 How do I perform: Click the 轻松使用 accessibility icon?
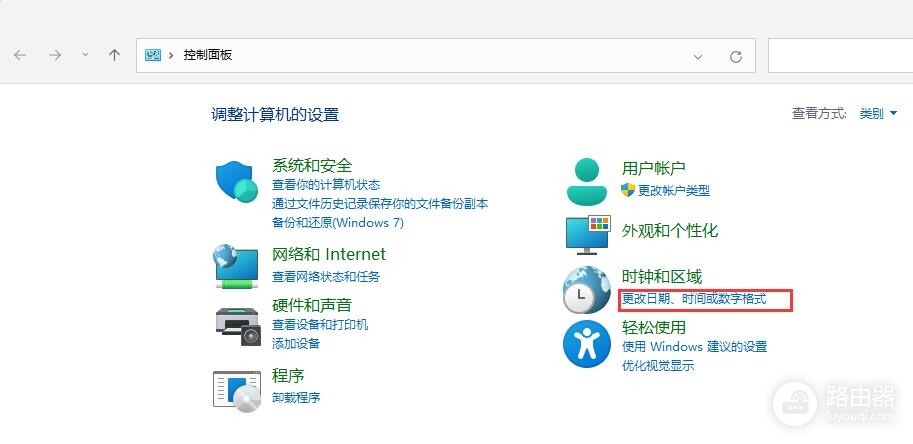coord(586,344)
